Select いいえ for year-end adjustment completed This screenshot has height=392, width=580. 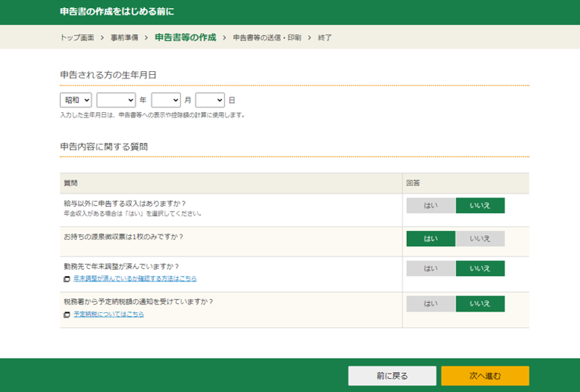tap(480, 269)
